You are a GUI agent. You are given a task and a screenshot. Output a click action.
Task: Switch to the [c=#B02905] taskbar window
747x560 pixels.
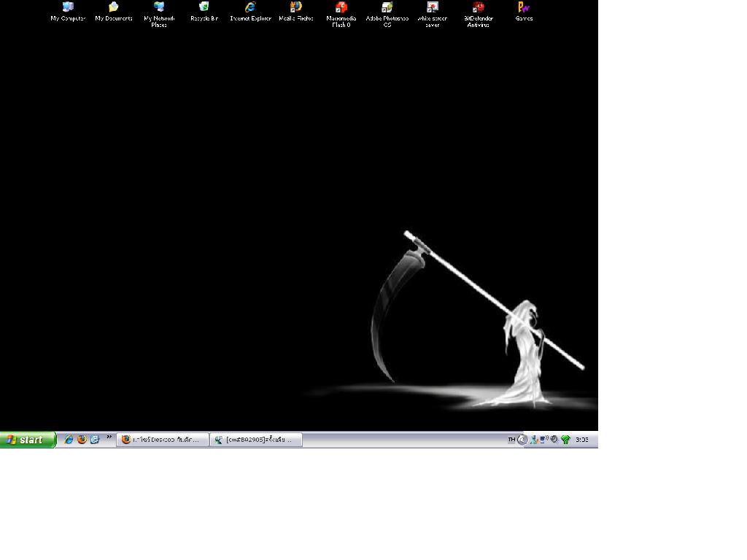256,440
